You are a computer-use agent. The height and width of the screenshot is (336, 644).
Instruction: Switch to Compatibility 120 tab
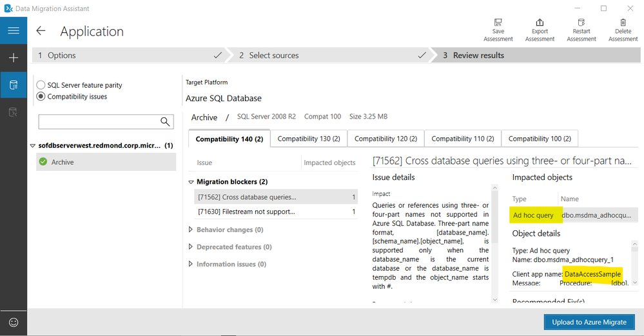coord(385,139)
